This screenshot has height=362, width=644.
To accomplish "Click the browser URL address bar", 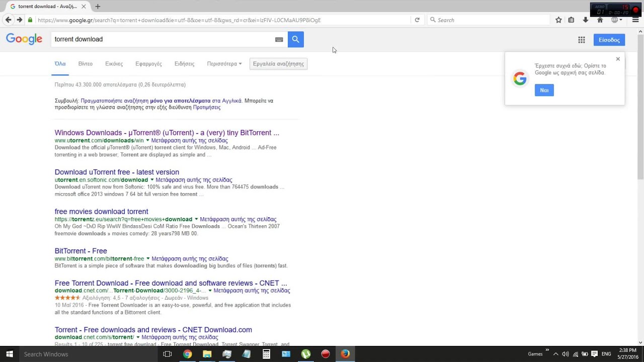I will point(221,20).
